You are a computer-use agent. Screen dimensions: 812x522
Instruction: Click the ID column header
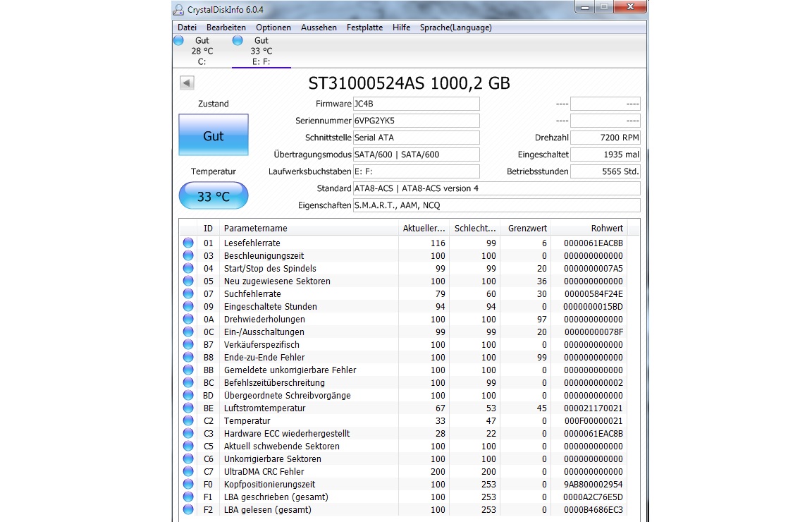tap(208, 228)
